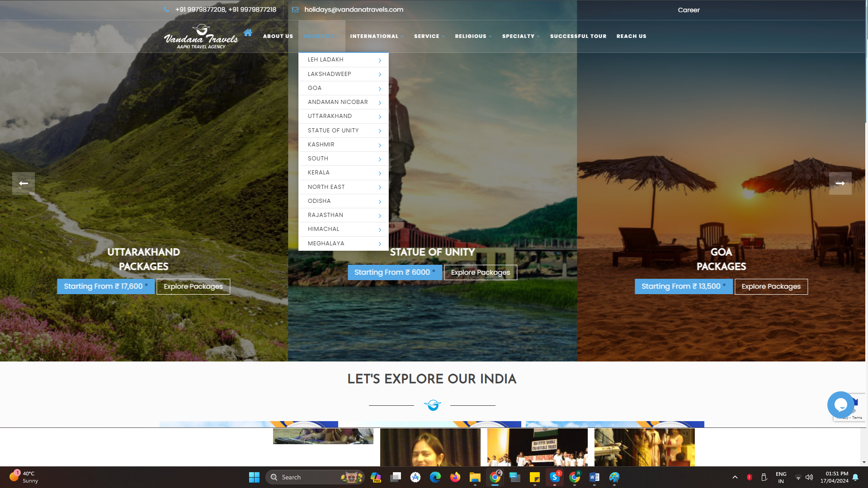This screenshot has width=868, height=488.
Task: Open File Explorer from the taskbar
Action: point(475,477)
